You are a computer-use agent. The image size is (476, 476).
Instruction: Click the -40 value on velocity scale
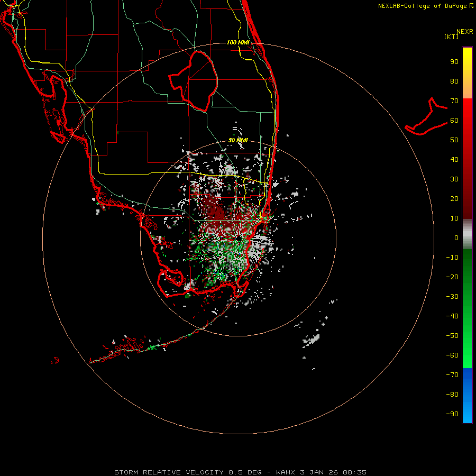pyautogui.click(x=452, y=316)
